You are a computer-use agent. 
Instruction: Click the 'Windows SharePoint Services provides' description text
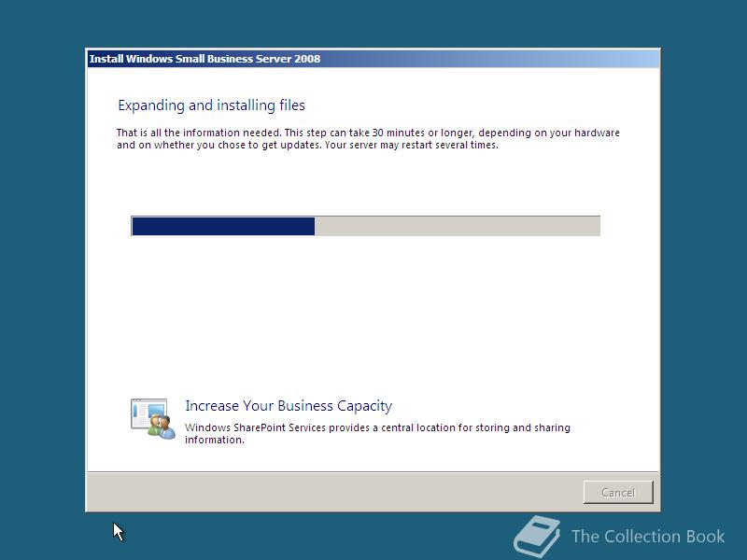point(377,433)
